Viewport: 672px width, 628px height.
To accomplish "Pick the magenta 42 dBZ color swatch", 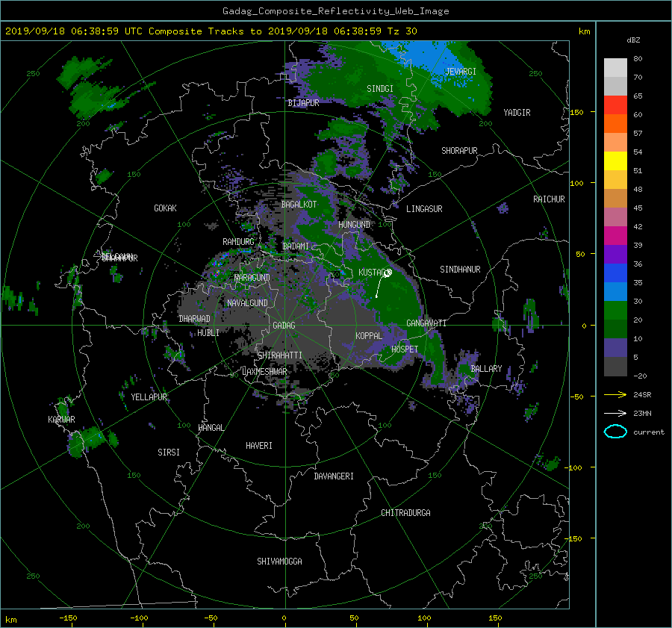I will [615, 235].
